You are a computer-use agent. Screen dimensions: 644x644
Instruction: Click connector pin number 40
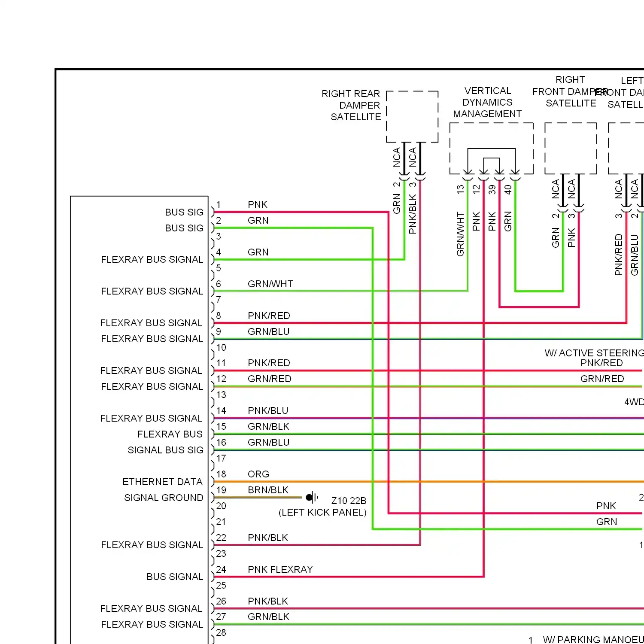click(x=508, y=189)
